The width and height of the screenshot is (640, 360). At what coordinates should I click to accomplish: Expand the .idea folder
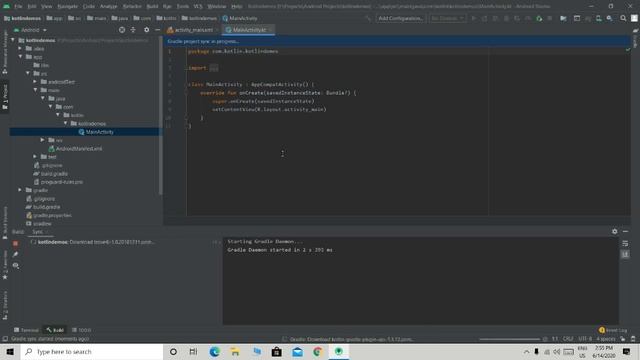(20, 48)
